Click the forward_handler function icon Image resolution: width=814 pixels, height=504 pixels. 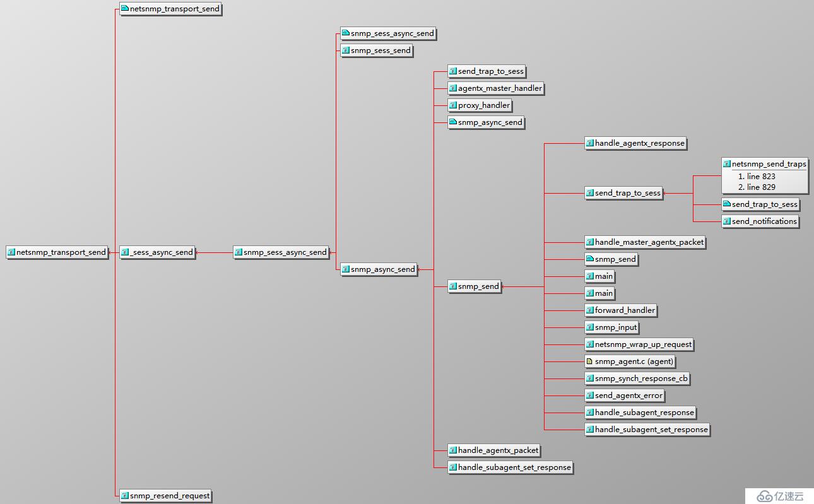pos(590,310)
